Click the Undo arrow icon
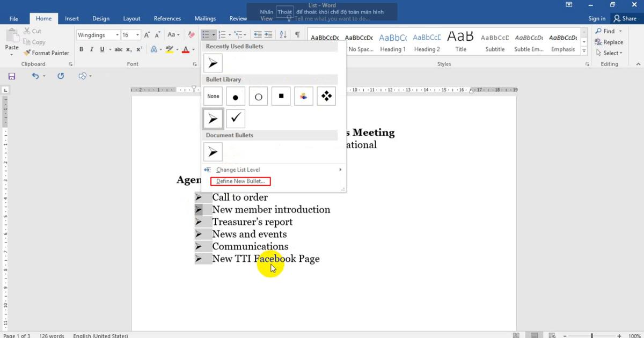 (x=35, y=76)
